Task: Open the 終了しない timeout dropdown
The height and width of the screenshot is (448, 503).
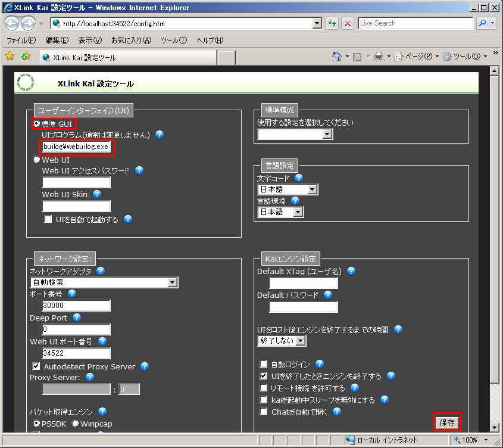Action: pos(282,341)
